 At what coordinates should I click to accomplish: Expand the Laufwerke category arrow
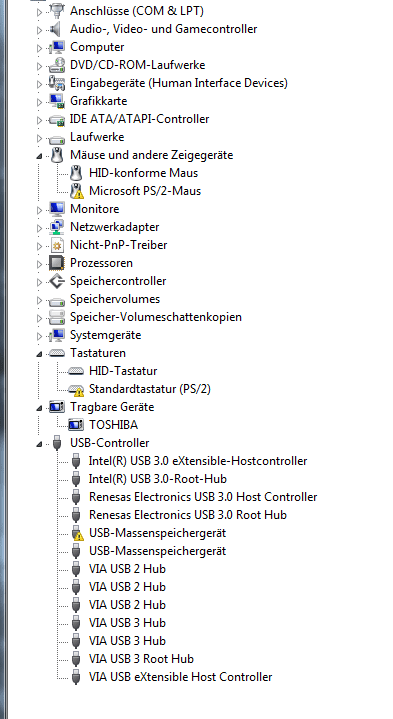click(x=39, y=138)
